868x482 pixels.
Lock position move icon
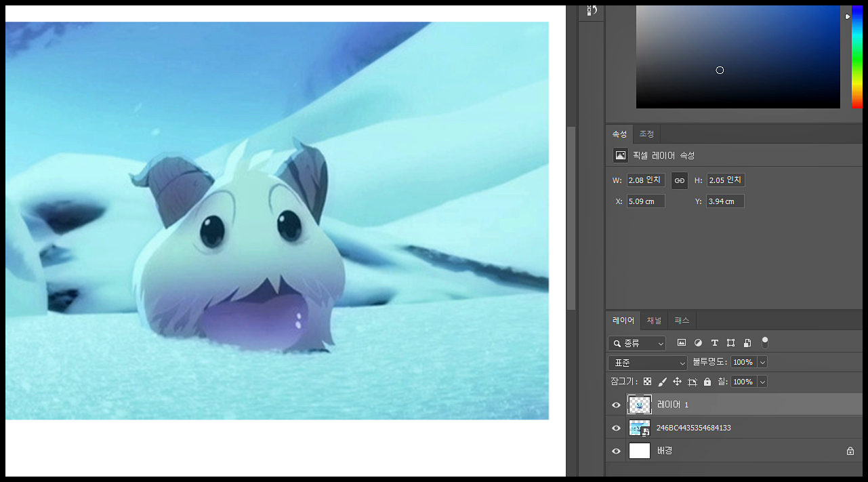(x=677, y=382)
